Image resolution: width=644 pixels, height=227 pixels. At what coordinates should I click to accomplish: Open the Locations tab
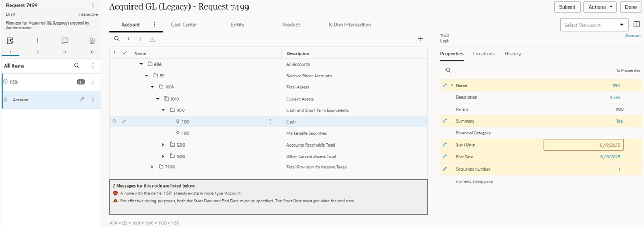(x=484, y=54)
